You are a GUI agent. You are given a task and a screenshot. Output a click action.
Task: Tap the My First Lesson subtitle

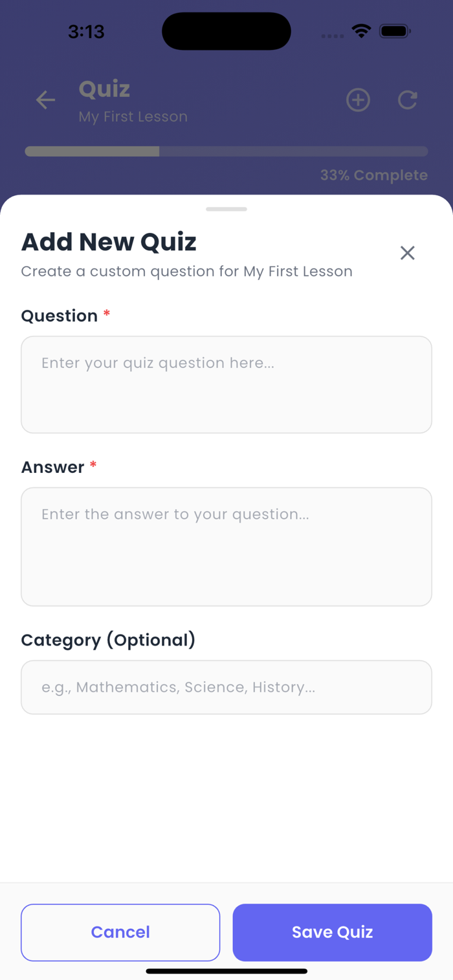[133, 117]
